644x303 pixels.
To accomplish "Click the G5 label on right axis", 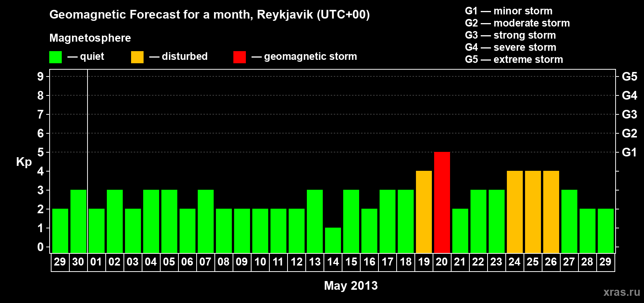I will [629, 77].
